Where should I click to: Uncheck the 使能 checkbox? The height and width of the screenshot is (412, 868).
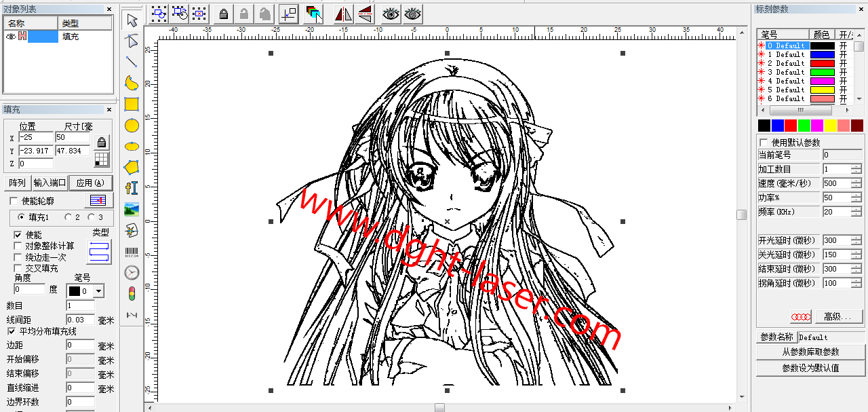pos(18,234)
